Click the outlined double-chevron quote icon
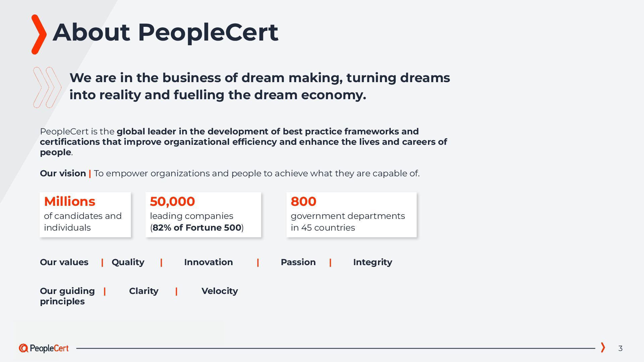This screenshot has width=644, height=362. coord(47,87)
